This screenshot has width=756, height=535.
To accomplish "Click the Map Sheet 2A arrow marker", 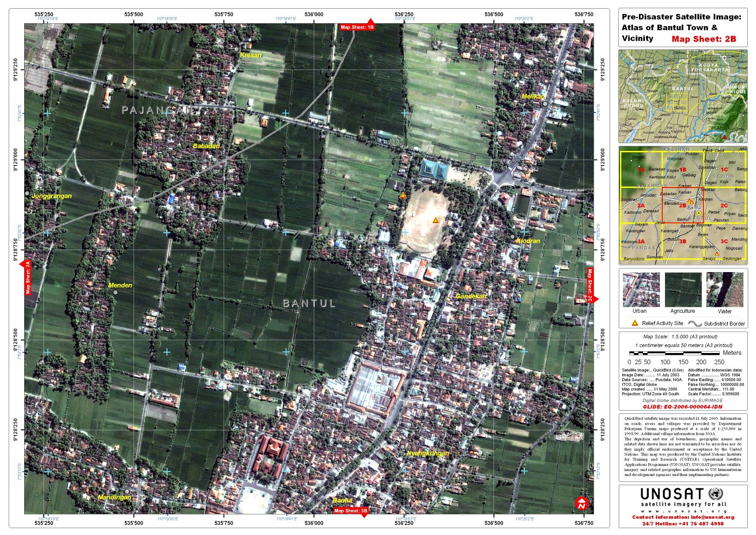I will tap(27, 277).
